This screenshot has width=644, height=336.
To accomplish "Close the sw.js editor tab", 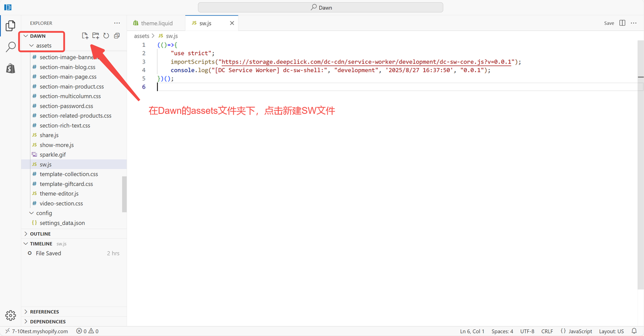I will [232, 23].
